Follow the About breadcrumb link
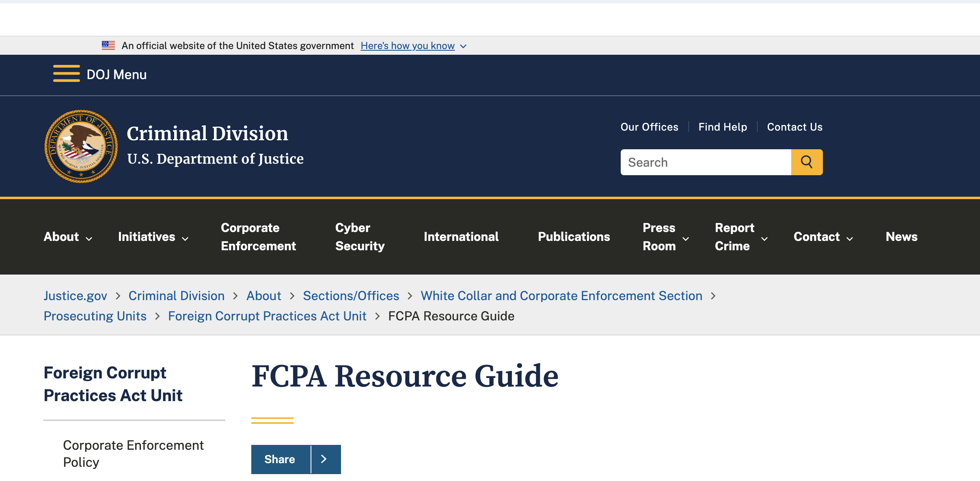The image size is (980, 481). click(264, 296)
